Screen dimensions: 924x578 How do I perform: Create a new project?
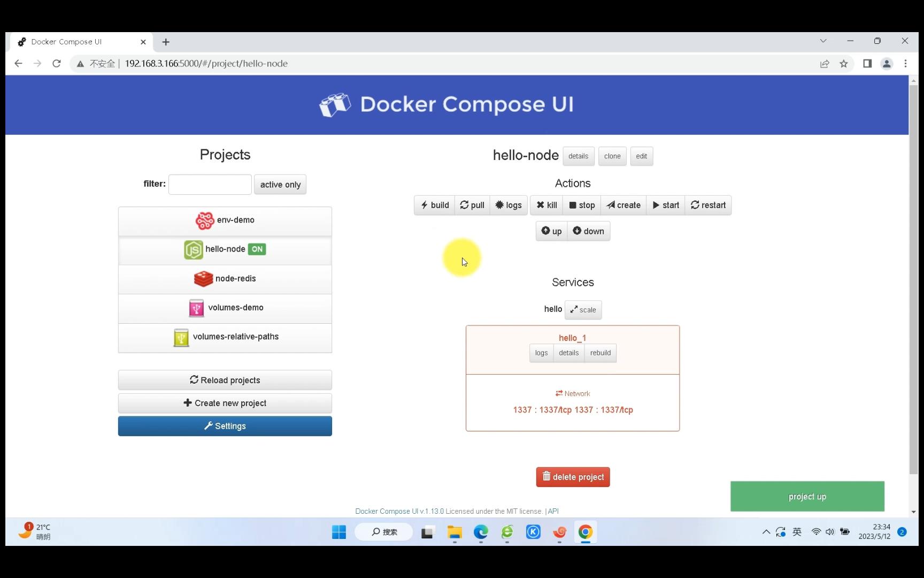225,403
